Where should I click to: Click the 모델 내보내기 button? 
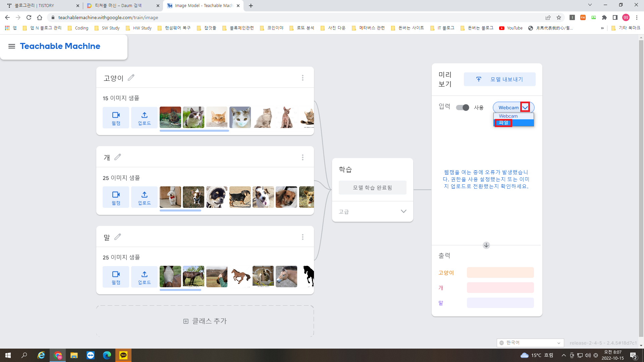[499, 79]
